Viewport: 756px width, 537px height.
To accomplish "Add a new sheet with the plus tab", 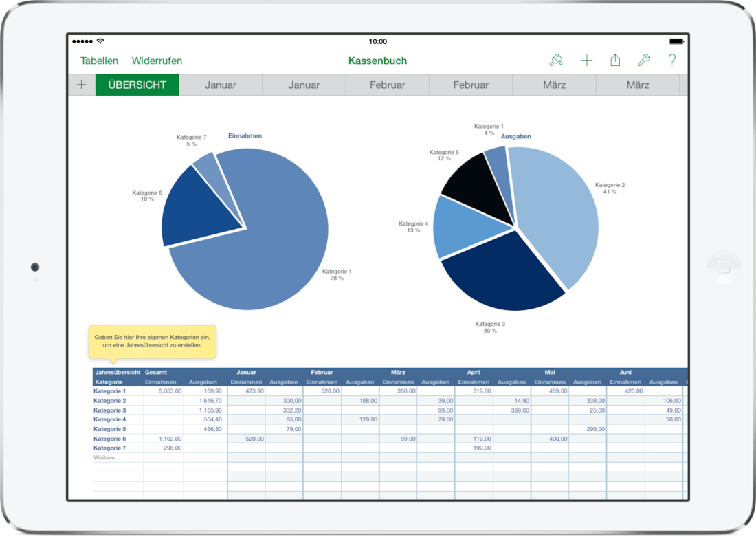I will coord(81,84).
